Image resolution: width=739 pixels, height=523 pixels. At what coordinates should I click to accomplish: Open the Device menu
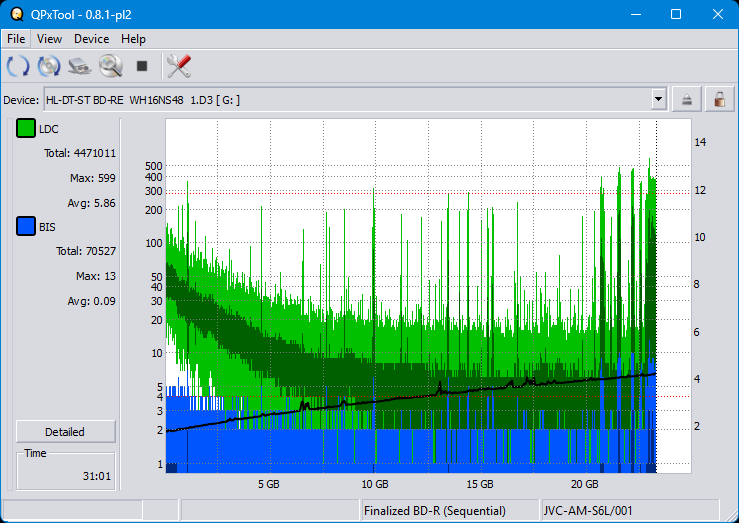point(91,39)
